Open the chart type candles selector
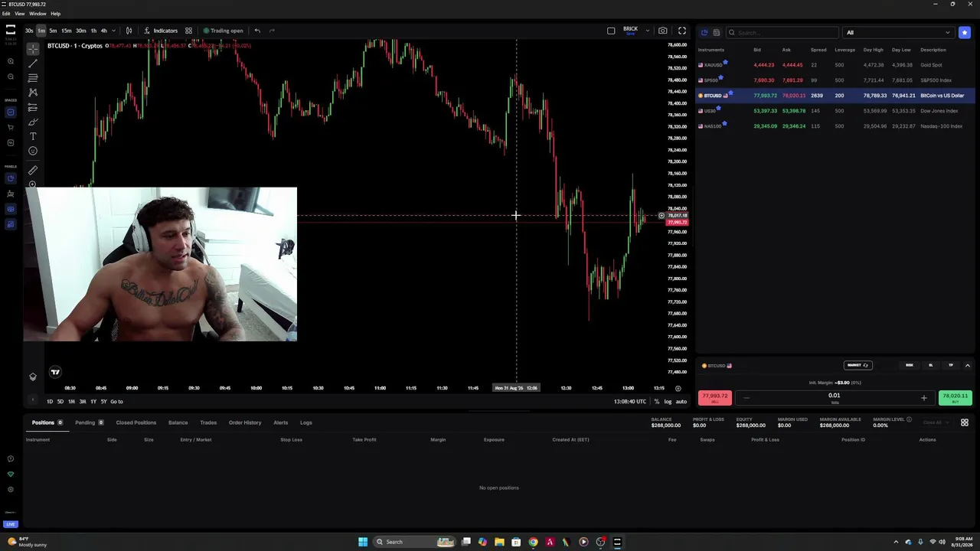 [x=129, y=31]
